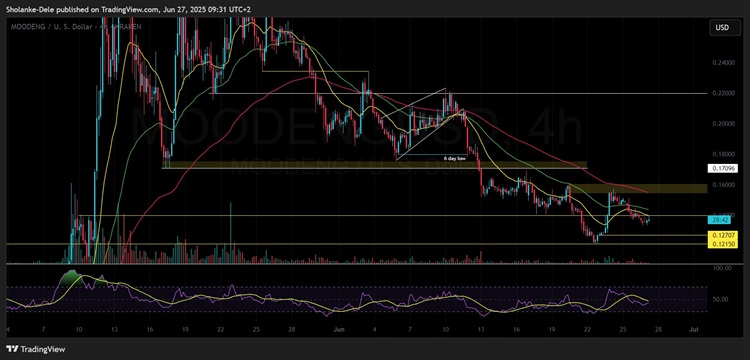
Task: Click the 0.17096 white price label
Action: 722,168
